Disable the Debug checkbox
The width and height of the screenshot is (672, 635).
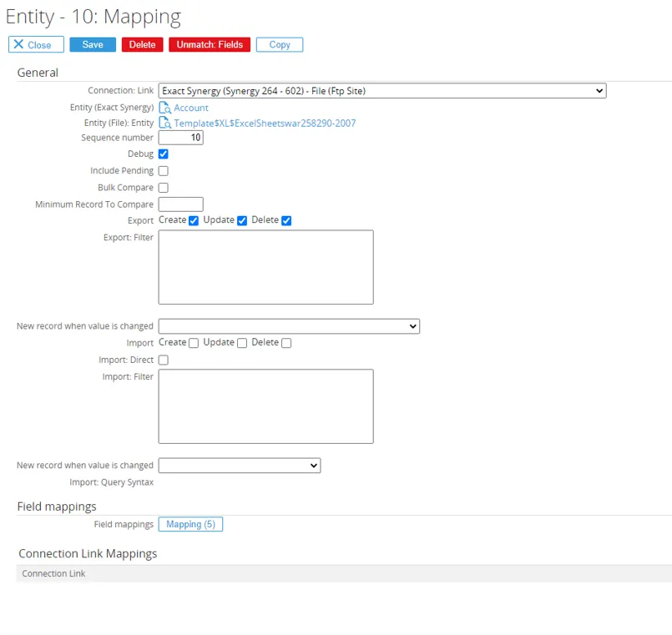pyautogui.click(x=164, y=154)
